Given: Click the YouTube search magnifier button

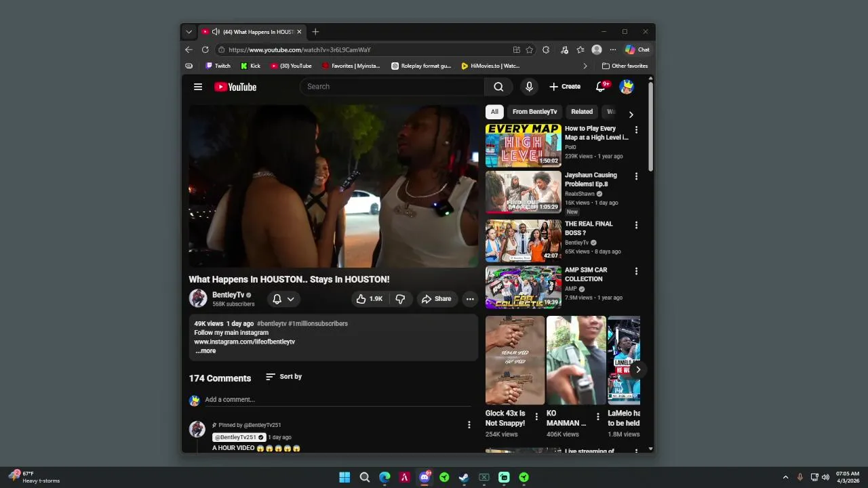Looking at the screenshot, I should [498, 87].
